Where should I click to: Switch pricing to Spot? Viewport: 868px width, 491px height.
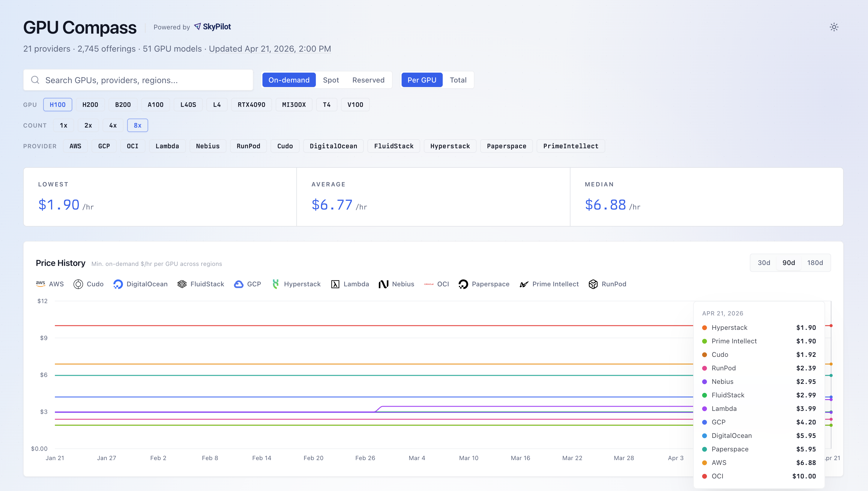331,80
